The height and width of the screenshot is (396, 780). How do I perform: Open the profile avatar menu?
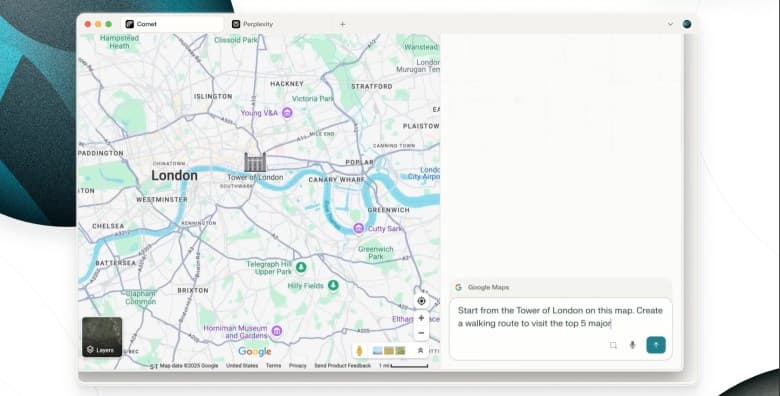point(687,24)
